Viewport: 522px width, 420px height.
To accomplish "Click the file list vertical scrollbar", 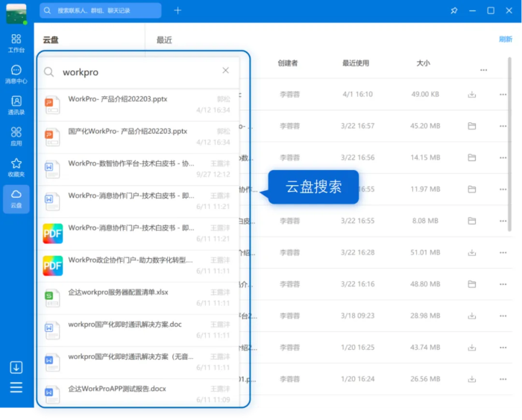I will [x=509, y=144].
